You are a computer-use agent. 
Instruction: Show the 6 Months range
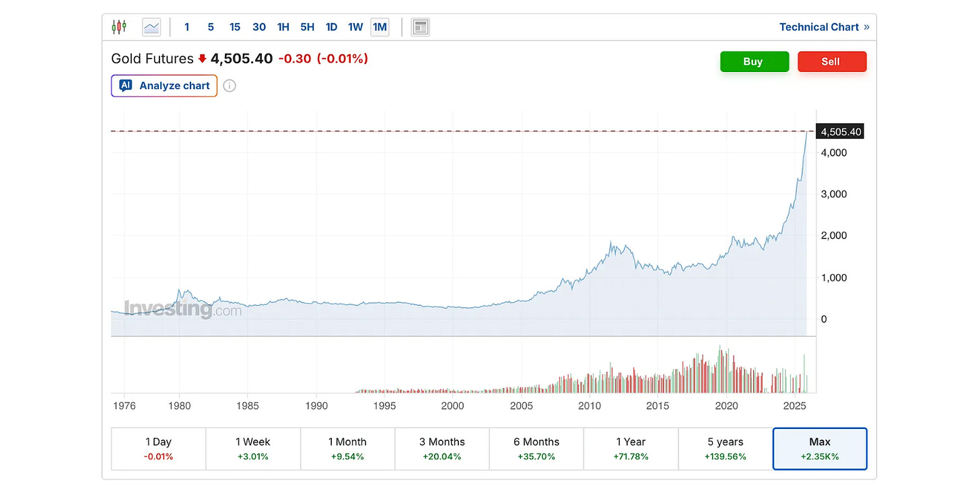(536, 448)
